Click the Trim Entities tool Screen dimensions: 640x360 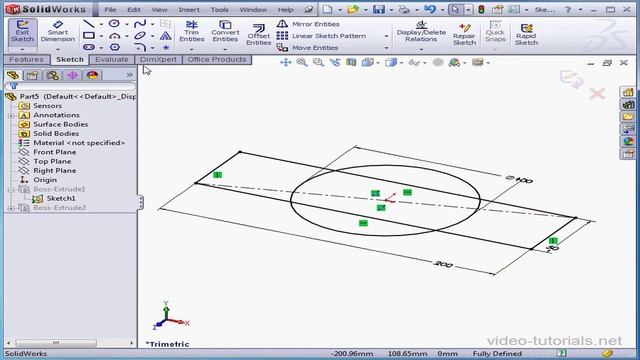coord(191,31)
